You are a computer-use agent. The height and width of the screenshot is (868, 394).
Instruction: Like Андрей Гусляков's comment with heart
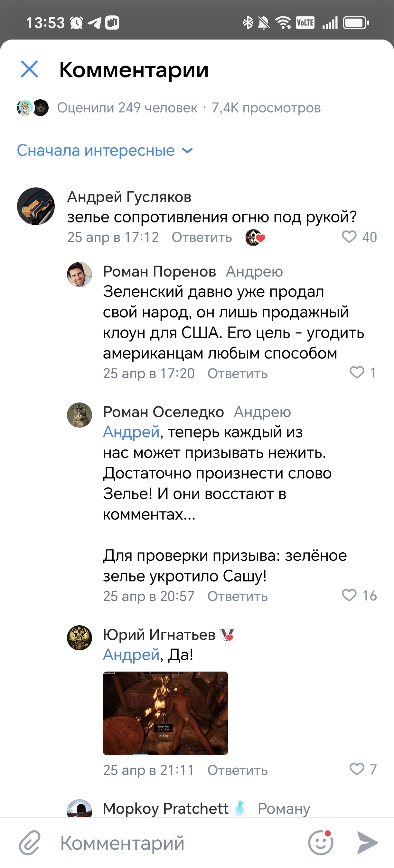pyautogui.click(x=349, y=237)
